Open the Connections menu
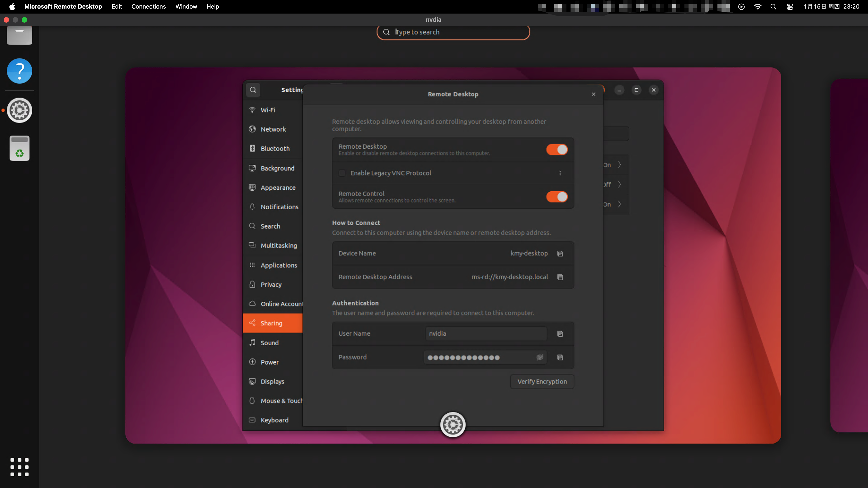 (x=149, y=6)
